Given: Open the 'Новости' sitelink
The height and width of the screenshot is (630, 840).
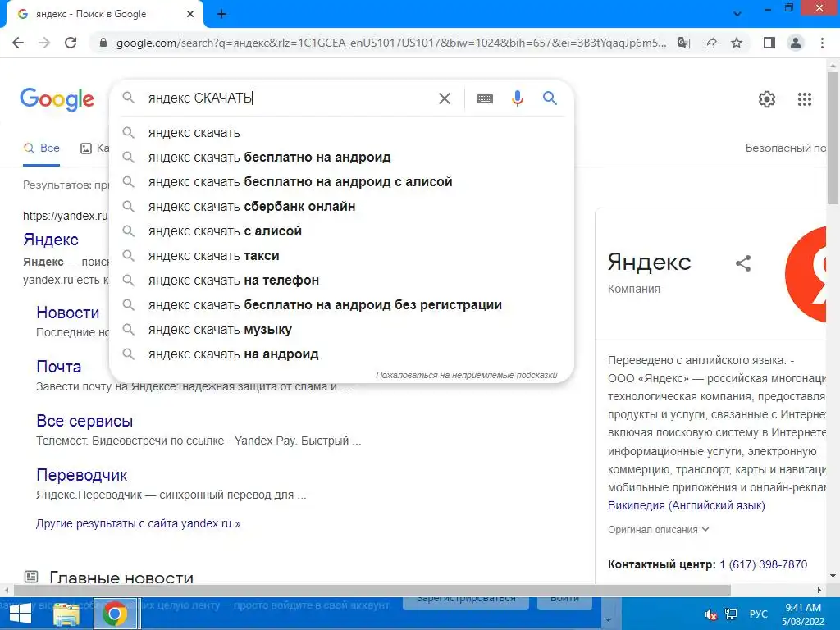Looking at the screenshot, I should pos(68,313).
